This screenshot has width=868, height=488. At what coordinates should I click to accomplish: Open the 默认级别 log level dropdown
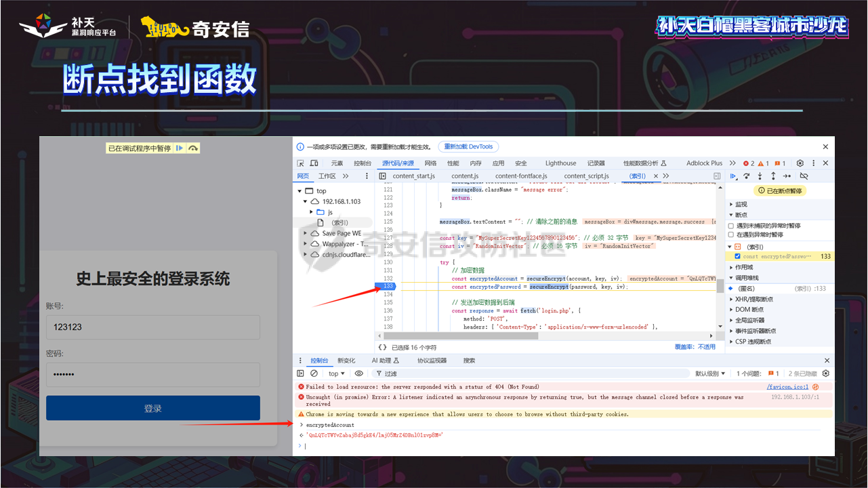710,373
